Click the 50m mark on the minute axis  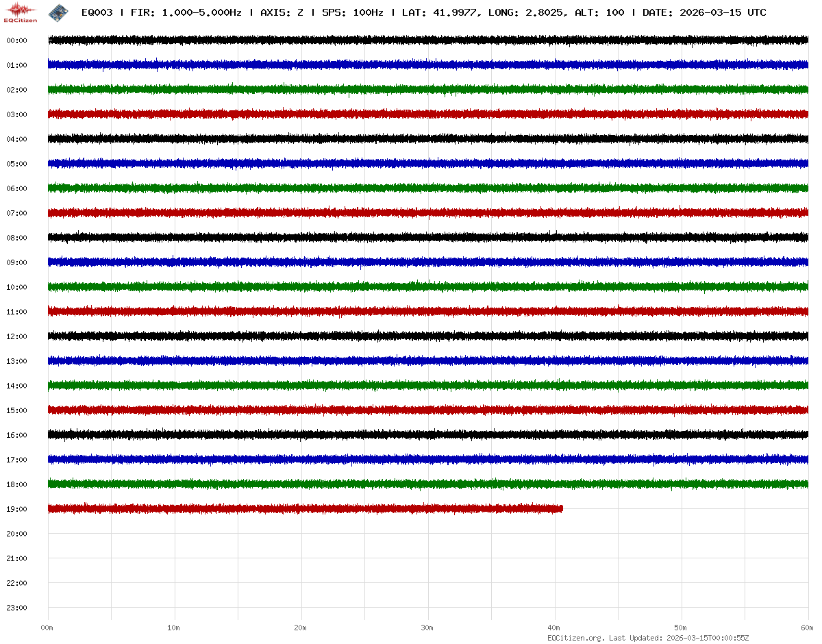click(x=681, y=628)
